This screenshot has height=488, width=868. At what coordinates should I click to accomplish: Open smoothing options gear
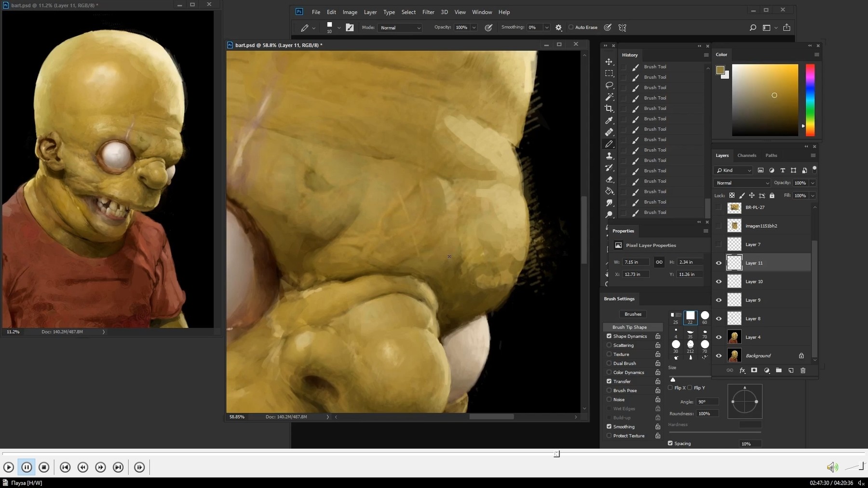558,27
